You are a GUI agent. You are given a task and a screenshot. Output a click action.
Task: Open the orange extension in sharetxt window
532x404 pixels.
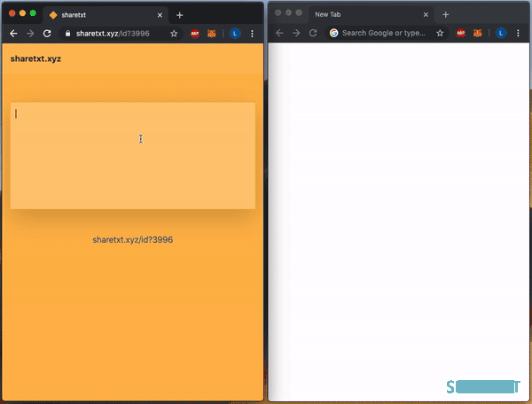click(211, 34)
